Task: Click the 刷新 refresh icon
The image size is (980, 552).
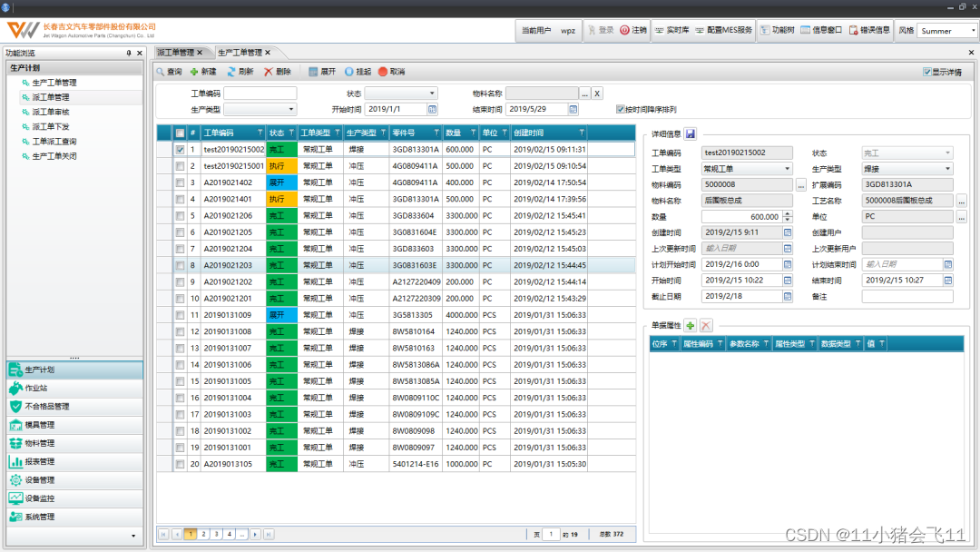Action: point(231,72)
